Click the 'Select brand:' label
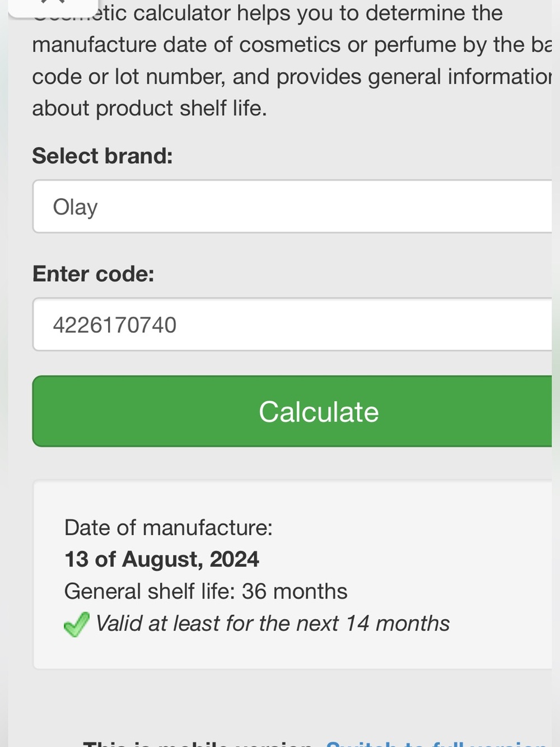This screenshot has width=560, height=747. coord(102,156)
